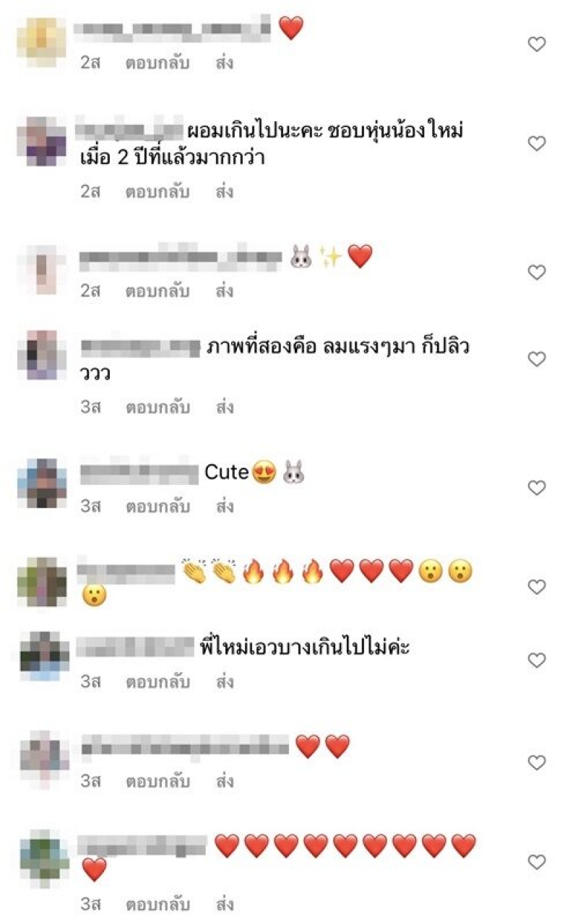Viewport: 578px width, 924px height.
Task: Open avatar of the Cute commenter
Action: 42,483
